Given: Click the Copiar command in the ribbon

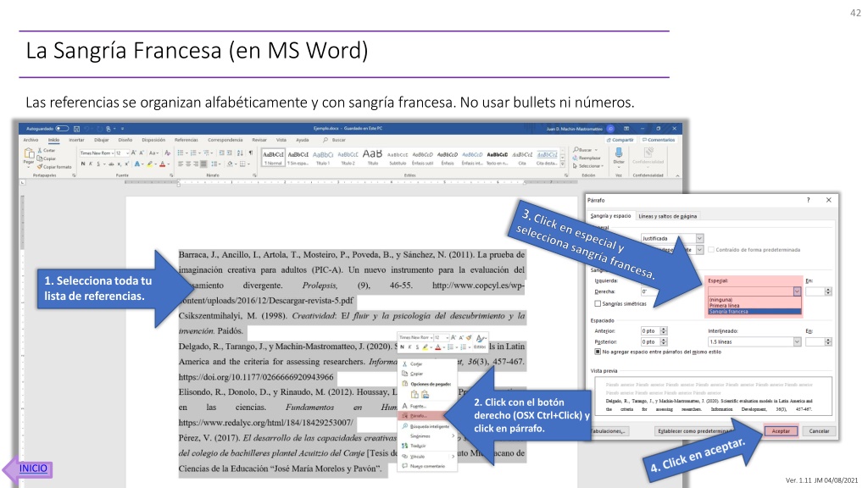Looking at the screenshot, I should point(47,158).
